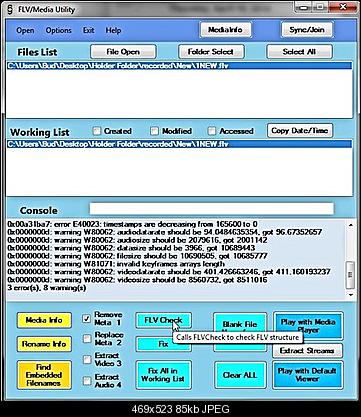The width and height of the screenshot is (361, 417).
Task: Click the MediaInfo button in top bar
Action: (225, 30)
